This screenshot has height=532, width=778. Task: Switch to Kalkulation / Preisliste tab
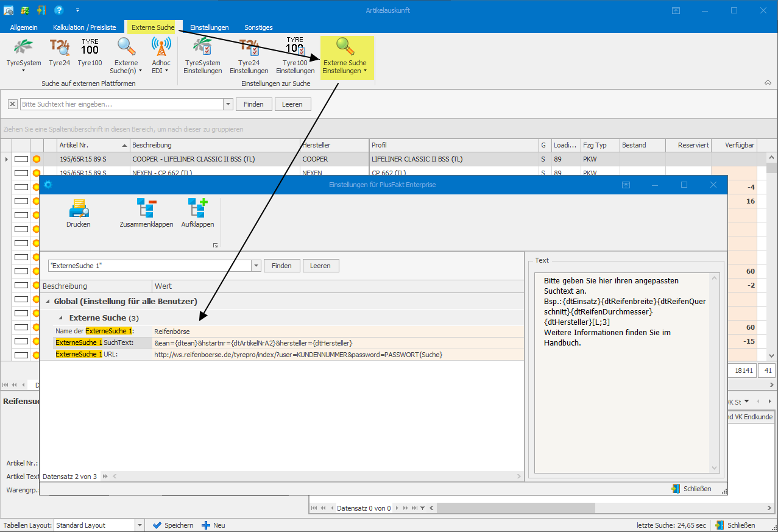85,27
